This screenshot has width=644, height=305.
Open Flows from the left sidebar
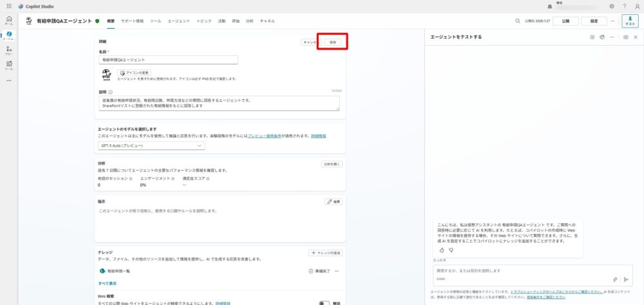8,50
